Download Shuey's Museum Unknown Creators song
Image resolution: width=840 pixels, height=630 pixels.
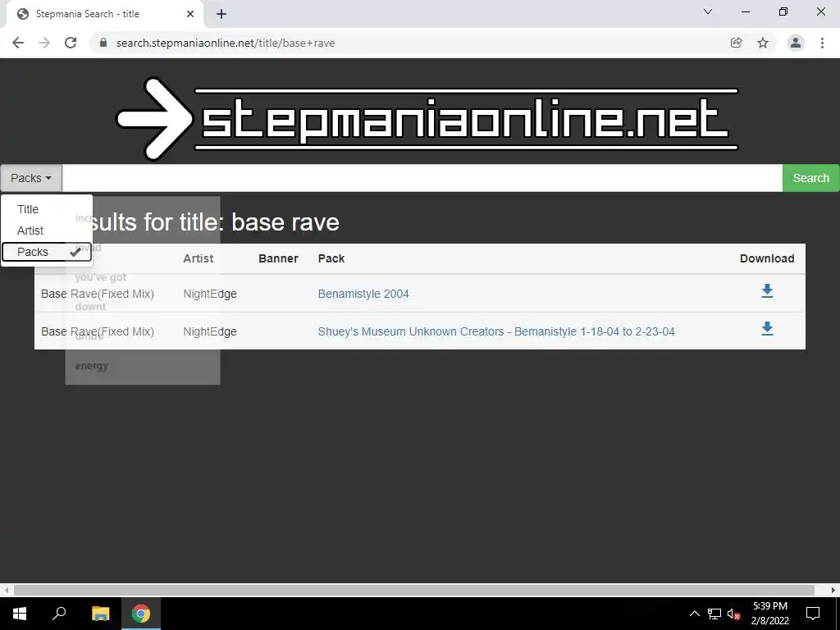point(767,328)
